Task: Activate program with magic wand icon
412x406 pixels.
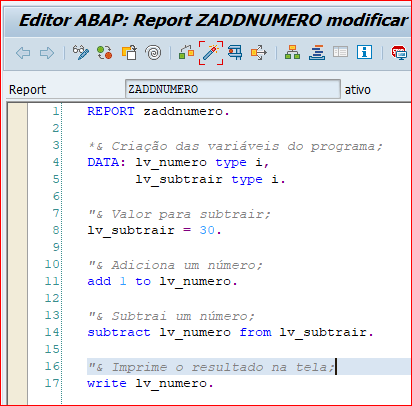Action: pos(211,53)
